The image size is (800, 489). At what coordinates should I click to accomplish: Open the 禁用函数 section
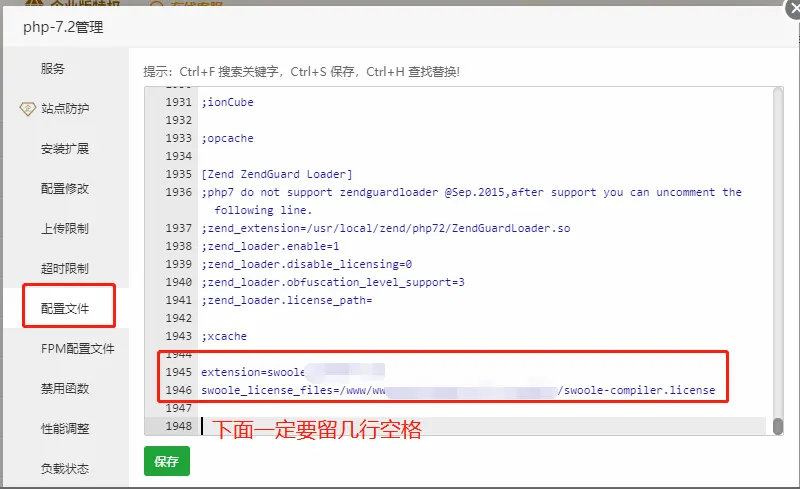coord(65,389)
